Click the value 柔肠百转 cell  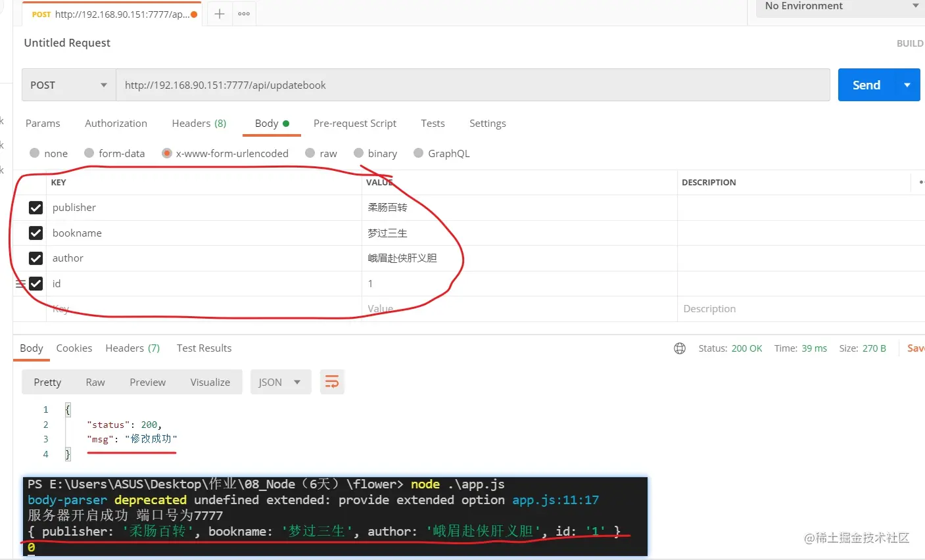[519, 208]
